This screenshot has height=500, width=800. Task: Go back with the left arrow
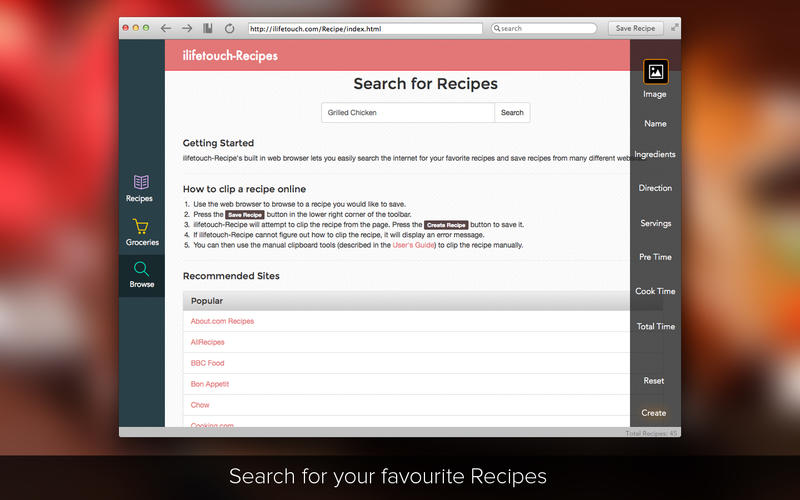click(165, 29)
